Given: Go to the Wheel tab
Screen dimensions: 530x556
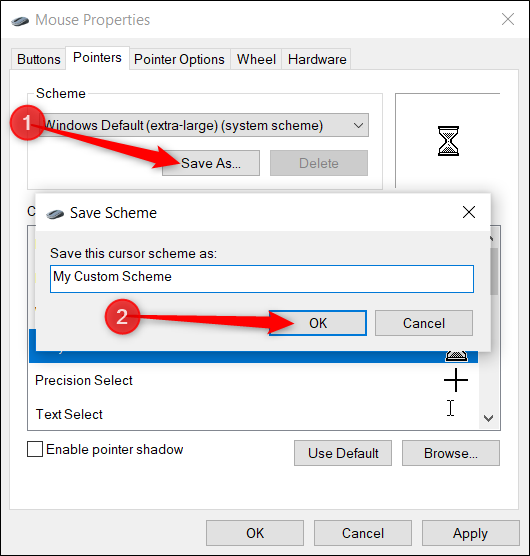Looking at the screenshot, I should click(x=256, y=59).
